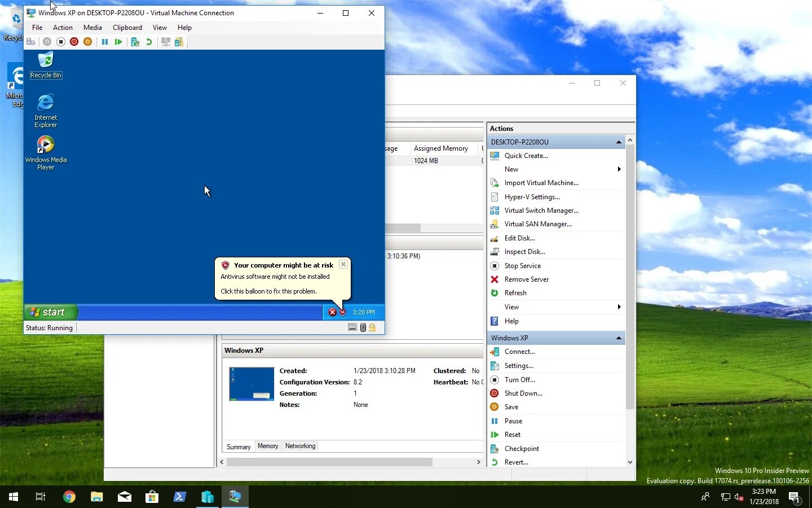The width and height of the screenshot is (812, 508).
Task: Launch Google Chrome from the taskbar
Action: (x=69, y=497)
